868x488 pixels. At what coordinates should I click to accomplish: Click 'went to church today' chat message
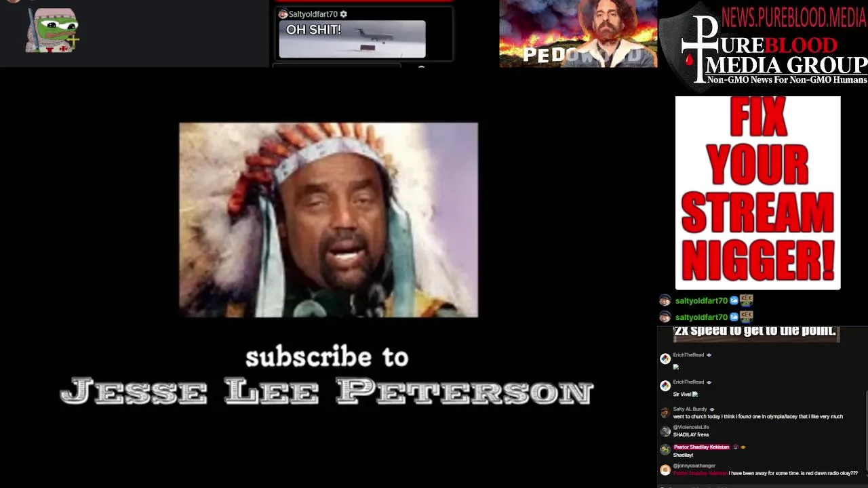(x=758, y=417)
